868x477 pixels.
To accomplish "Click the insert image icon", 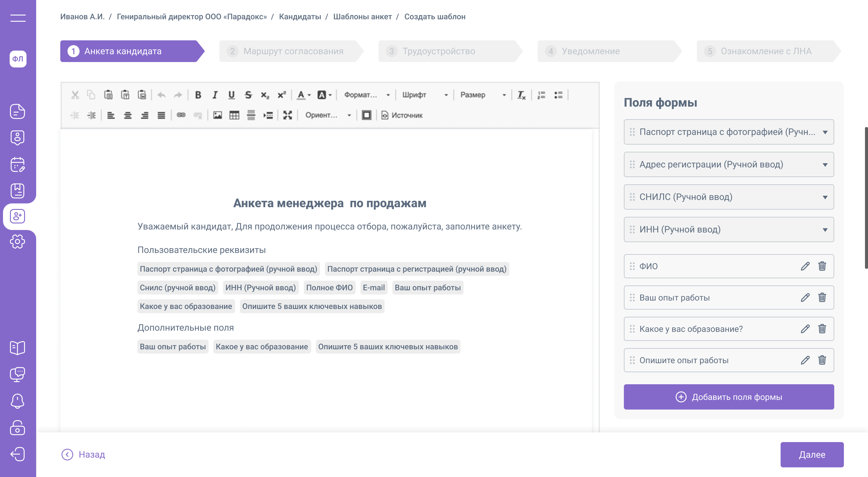I will tap(217, 115).
